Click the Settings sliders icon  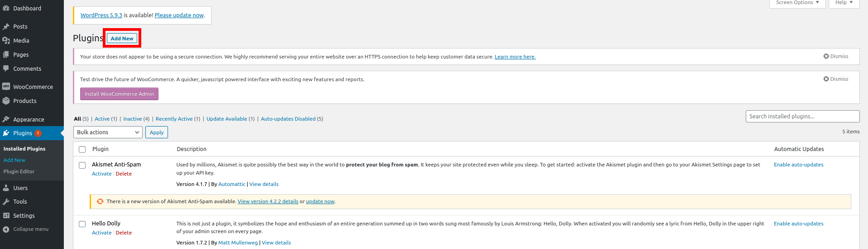[6, 216]
